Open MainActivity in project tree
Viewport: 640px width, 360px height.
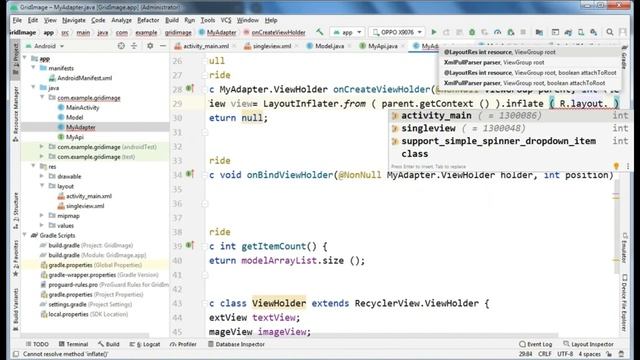coord(82,107)
